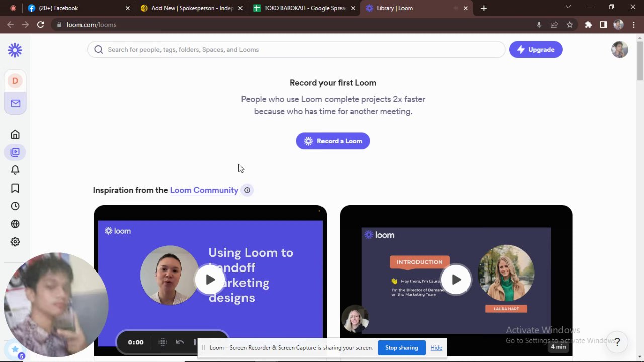Close the Facebook tab

pos(127,8)
